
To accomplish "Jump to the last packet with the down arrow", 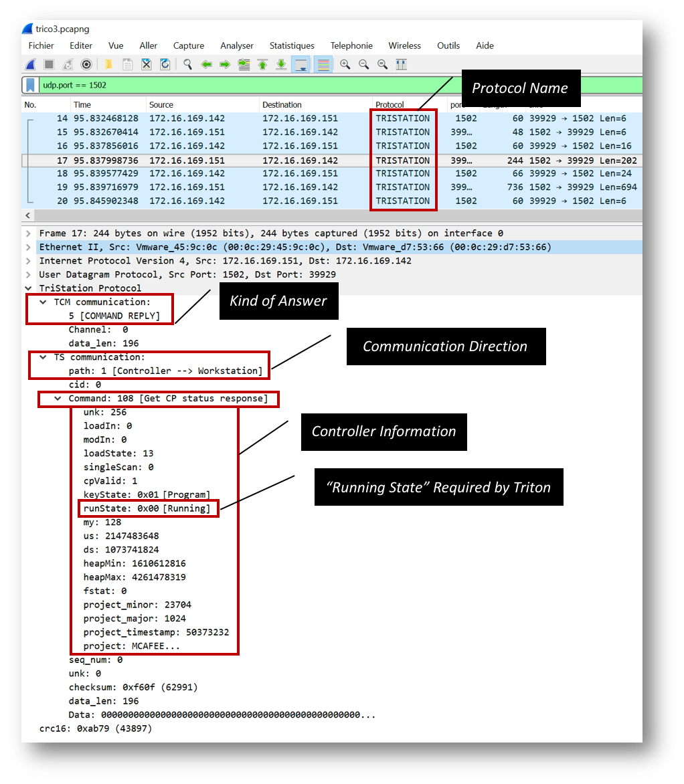I will [x=280, y=64].
